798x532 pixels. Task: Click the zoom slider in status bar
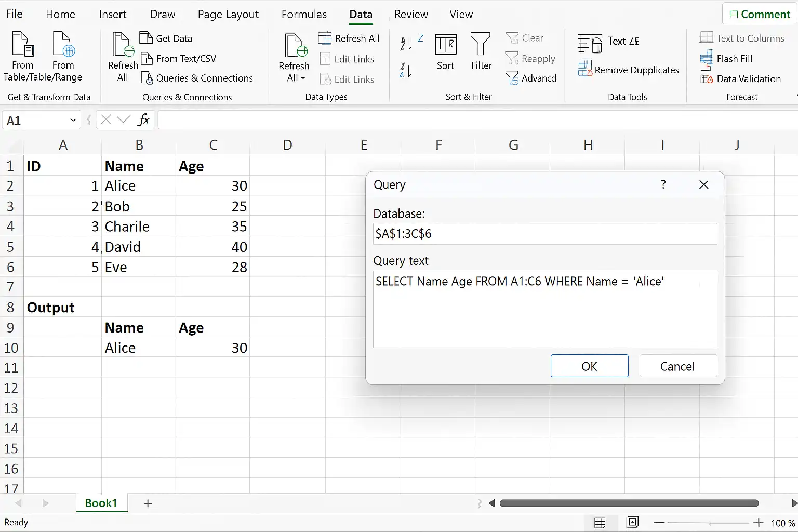click(x=709, y=523)
